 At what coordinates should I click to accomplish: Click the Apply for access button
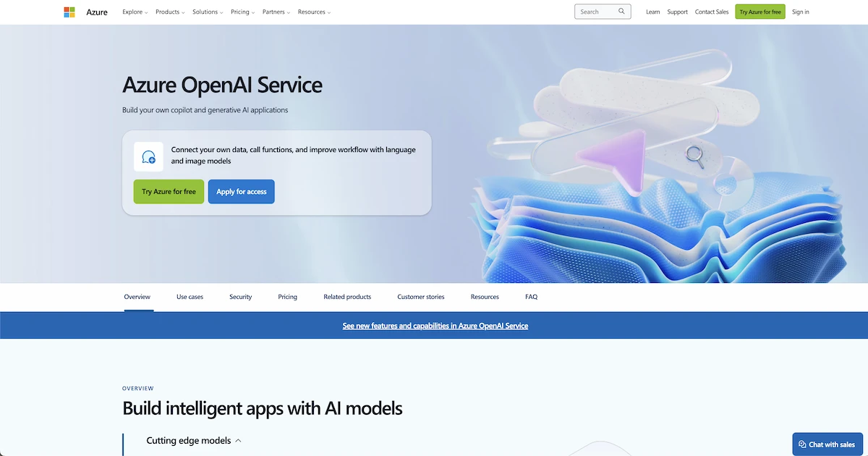point(241,191)
